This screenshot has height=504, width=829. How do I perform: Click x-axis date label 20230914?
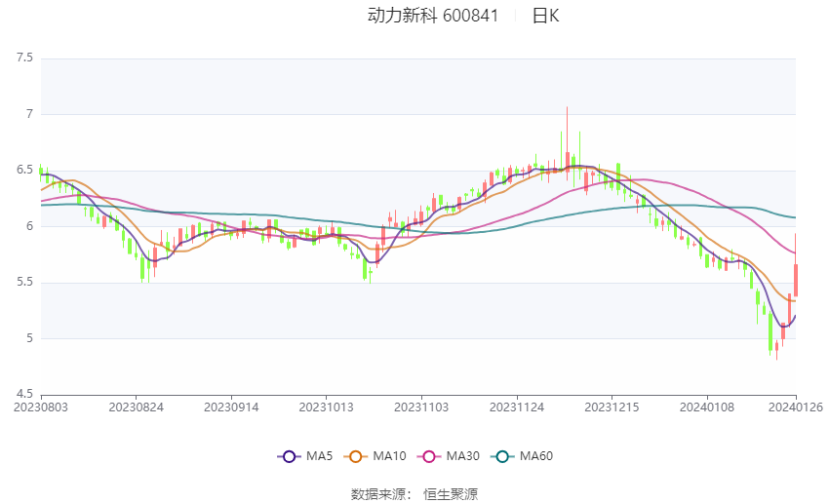(231, 407)
